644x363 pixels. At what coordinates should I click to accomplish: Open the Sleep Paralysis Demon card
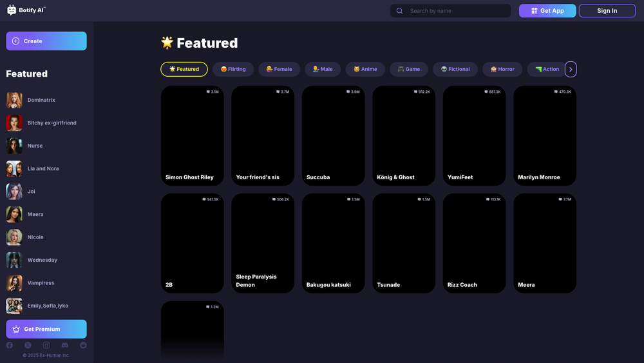(x=263, y=243)
